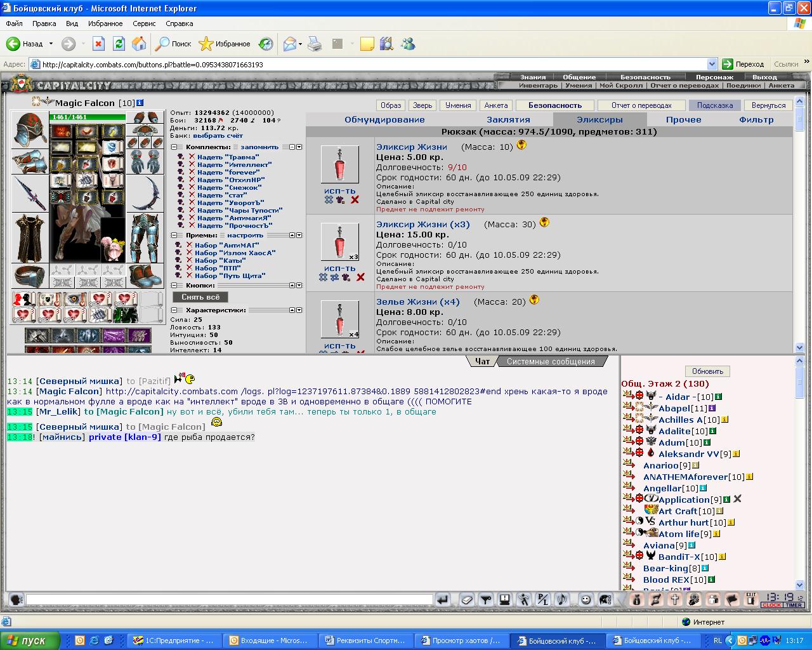812x650 pixels.
Task: Delete the first Эликсир Жизни with red X
Action: click(x=355, y=200)
